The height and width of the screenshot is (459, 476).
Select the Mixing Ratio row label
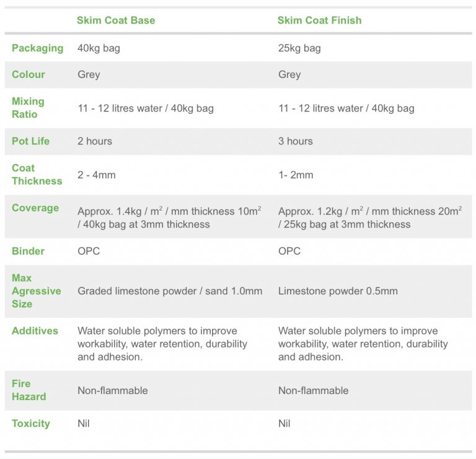(x=28, y=108)
